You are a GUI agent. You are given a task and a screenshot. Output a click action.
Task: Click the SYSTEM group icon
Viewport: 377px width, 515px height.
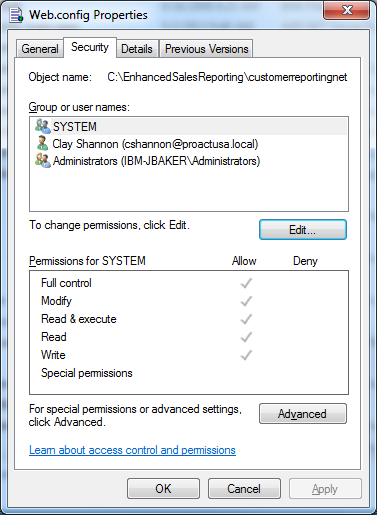point(43,126)
